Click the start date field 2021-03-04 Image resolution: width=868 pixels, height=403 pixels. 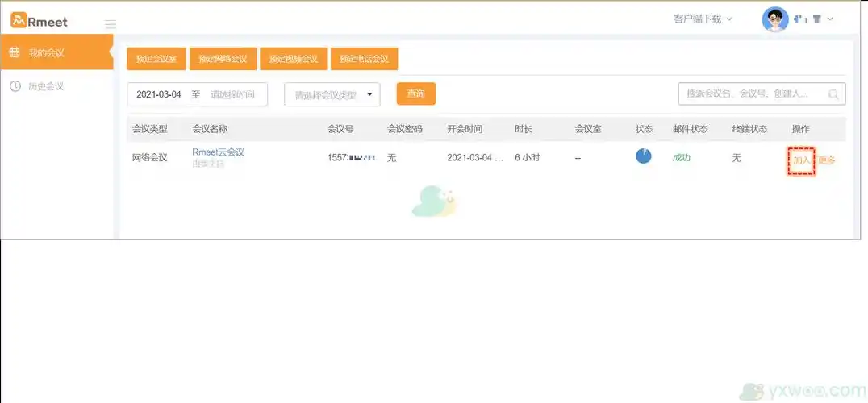click(x=158, y=94)
